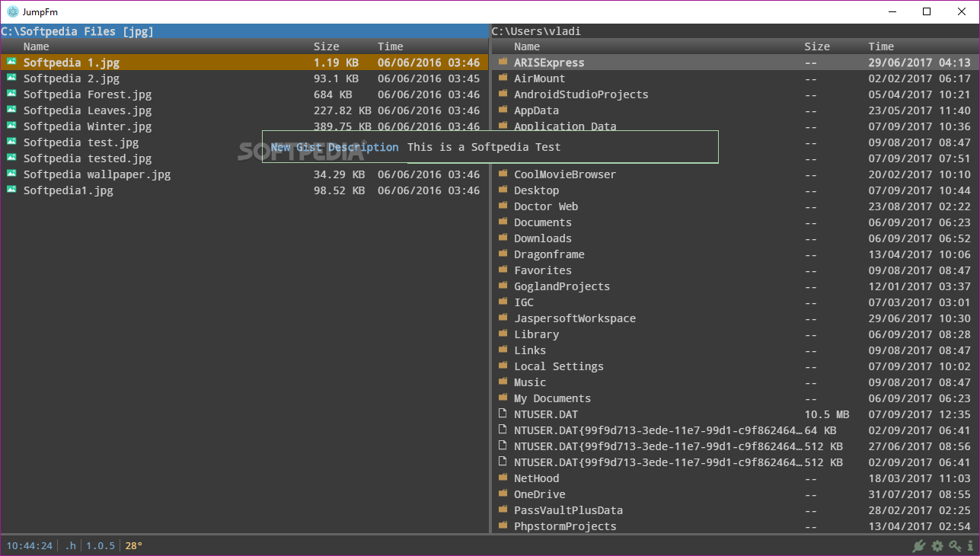Click folder icon of Music
980x556 pixels.
pyautogui.click(x=503, y=382)
